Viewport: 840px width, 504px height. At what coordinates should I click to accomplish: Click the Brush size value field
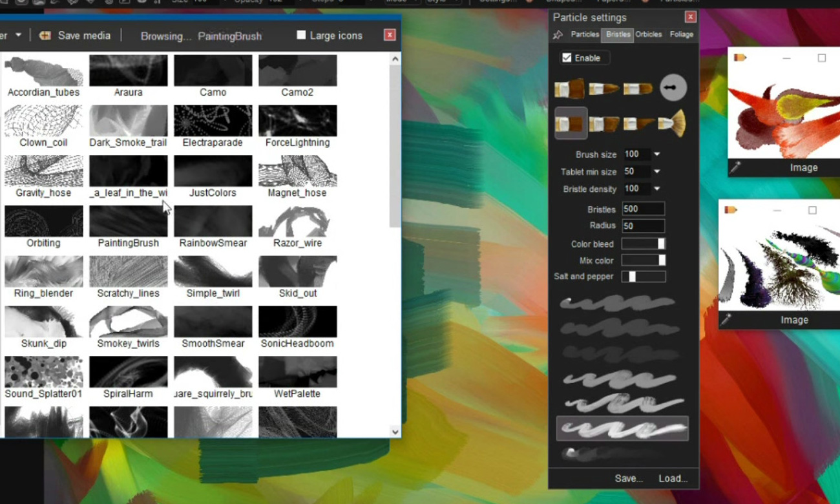pos(636,154)
